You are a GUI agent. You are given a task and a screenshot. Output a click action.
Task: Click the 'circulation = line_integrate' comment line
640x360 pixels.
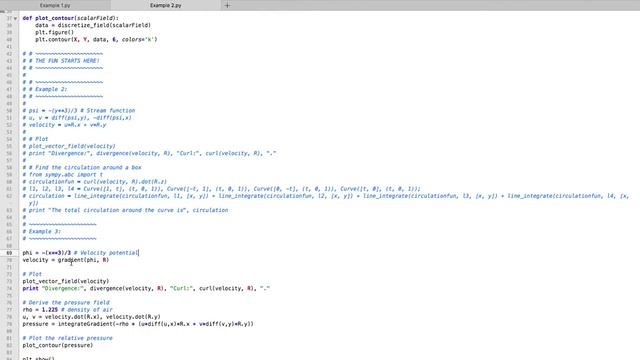(x=326, y=200)
